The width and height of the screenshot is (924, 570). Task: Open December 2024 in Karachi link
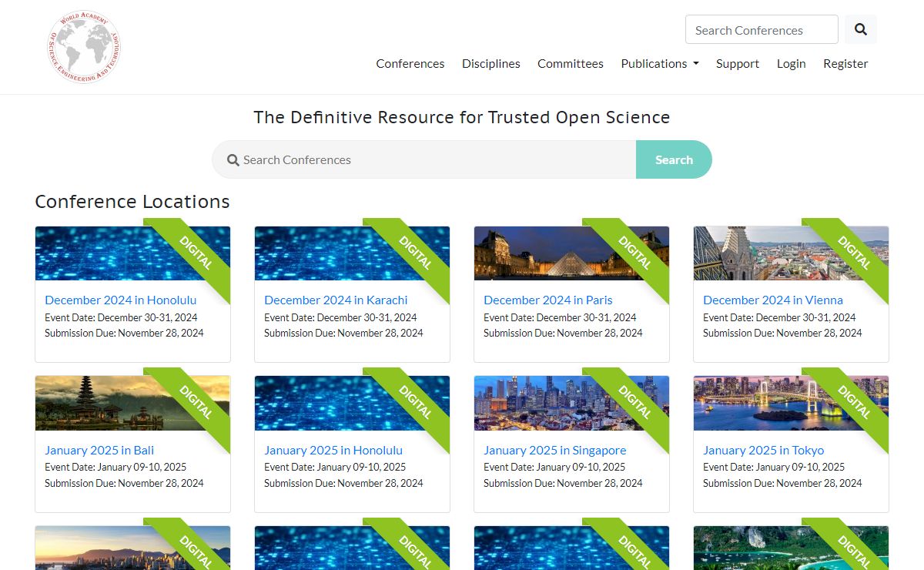(336, 300)
